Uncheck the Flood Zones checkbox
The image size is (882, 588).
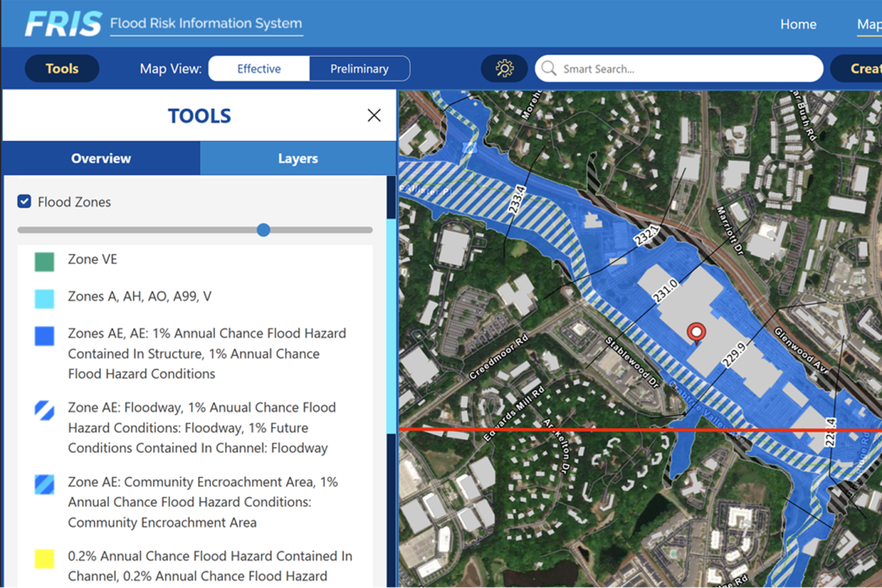[24, 202]
